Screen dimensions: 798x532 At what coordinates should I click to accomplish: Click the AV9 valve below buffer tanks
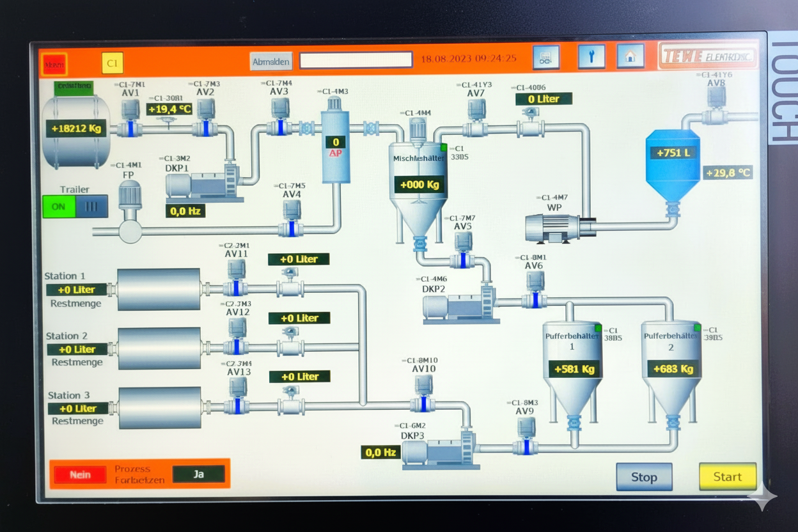point(526,437)
